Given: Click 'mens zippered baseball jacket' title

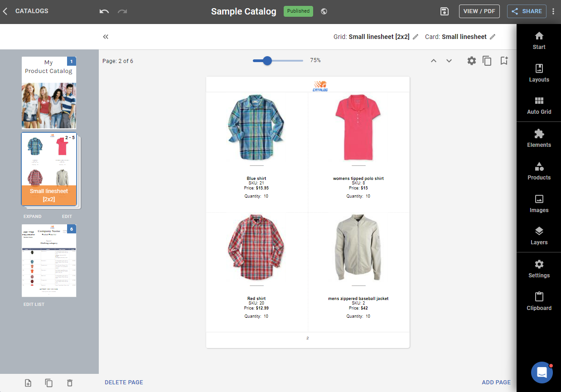Looking at the screenshot, I should pyautogui.click(x=358, y=299).
